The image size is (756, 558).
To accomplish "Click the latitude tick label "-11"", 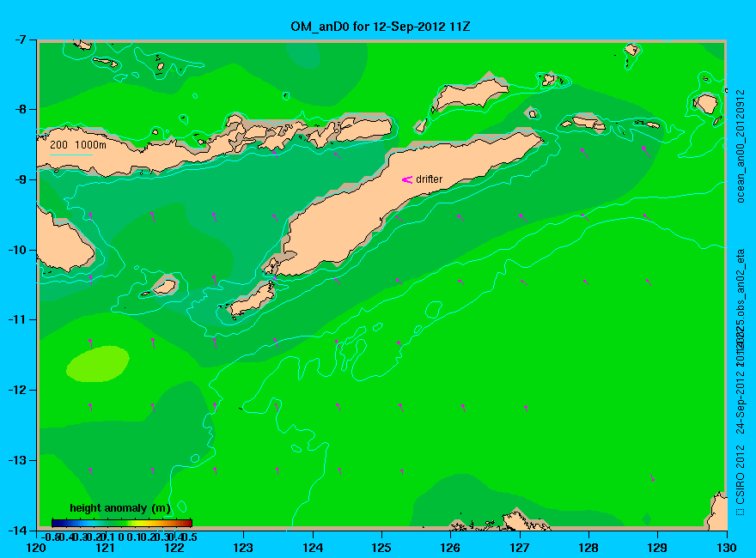I will [x=17, y=320].
